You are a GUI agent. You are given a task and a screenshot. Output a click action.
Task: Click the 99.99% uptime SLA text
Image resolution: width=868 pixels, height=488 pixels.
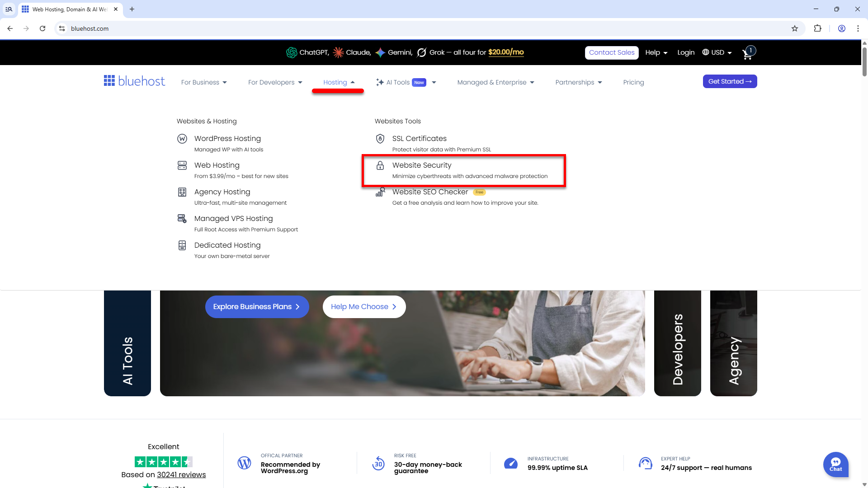point(557,468)
